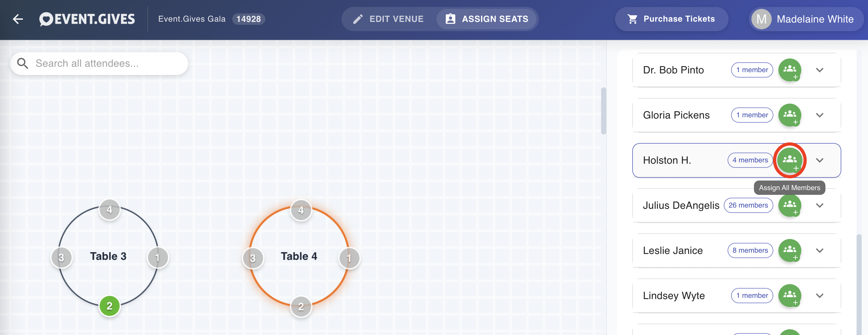
Task: Select green seat 2 on Table 3
Action: coord(110,306)
